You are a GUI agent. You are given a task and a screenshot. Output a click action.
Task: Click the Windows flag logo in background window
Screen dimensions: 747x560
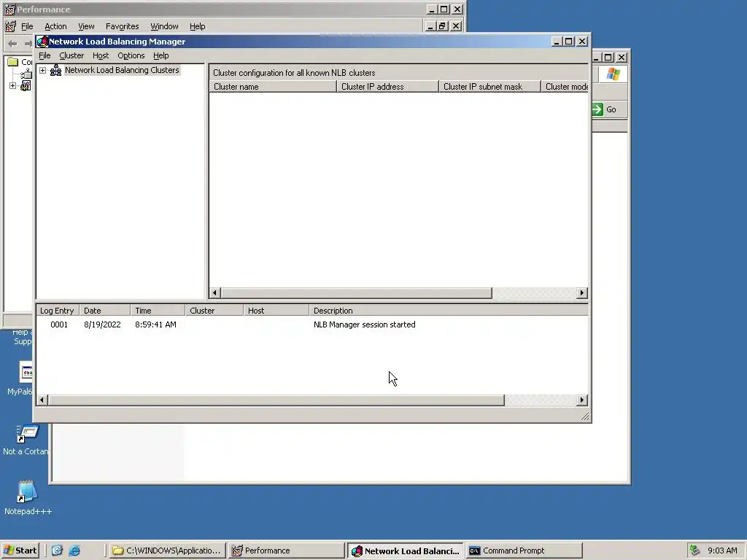[x=613, y=74]
